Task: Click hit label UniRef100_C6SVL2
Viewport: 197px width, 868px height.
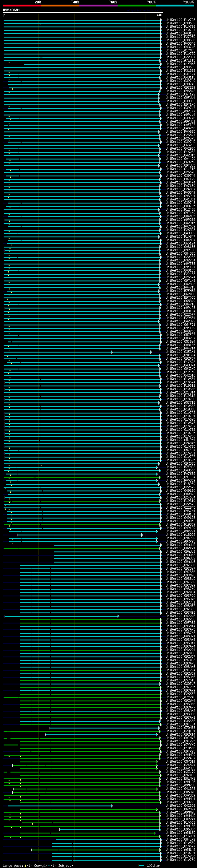Action: [x=180, y=145]
